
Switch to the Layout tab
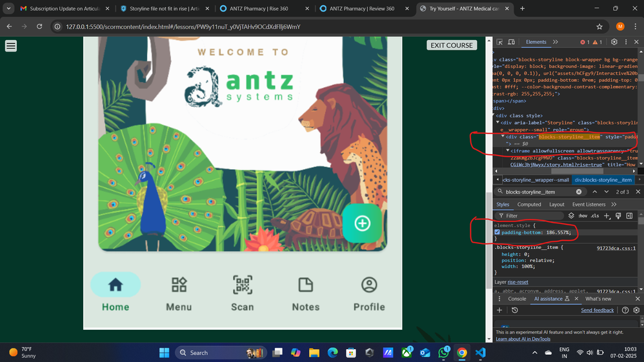(556, 204)
